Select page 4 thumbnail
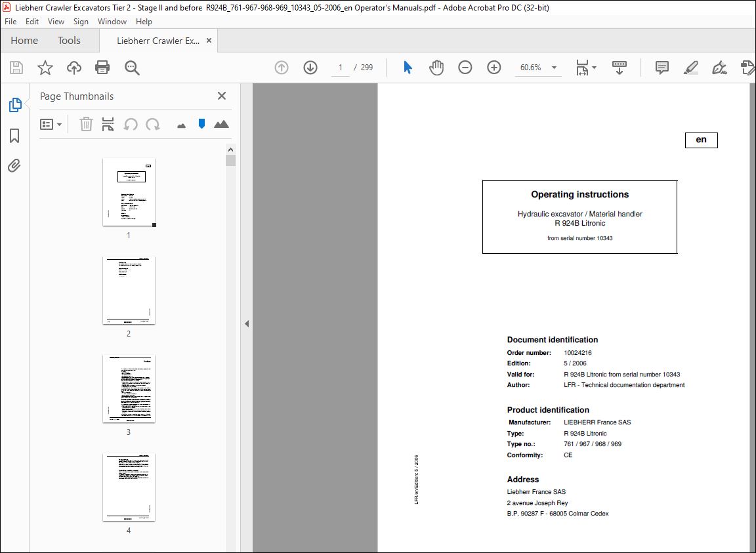 129,487
